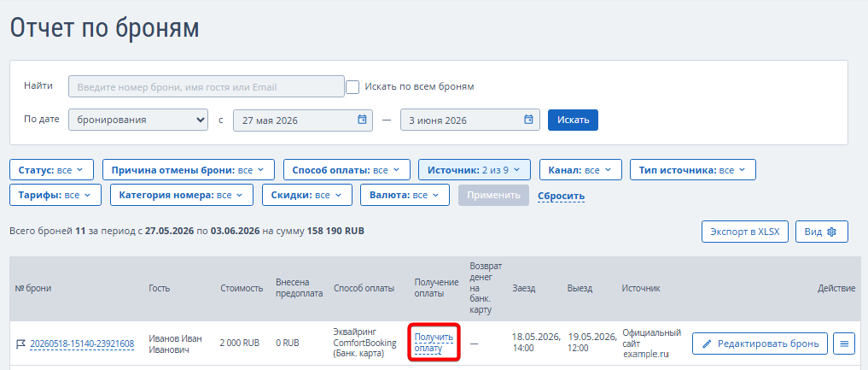The height and width of the screenshot is (370, 868).
Task: Click the Гость column header
Action: click(x=160, y=289)
